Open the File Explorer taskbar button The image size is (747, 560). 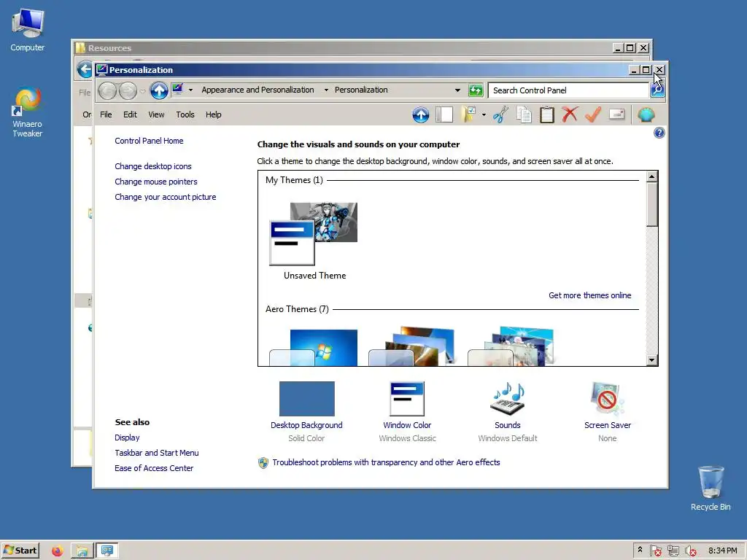(82, 551)
